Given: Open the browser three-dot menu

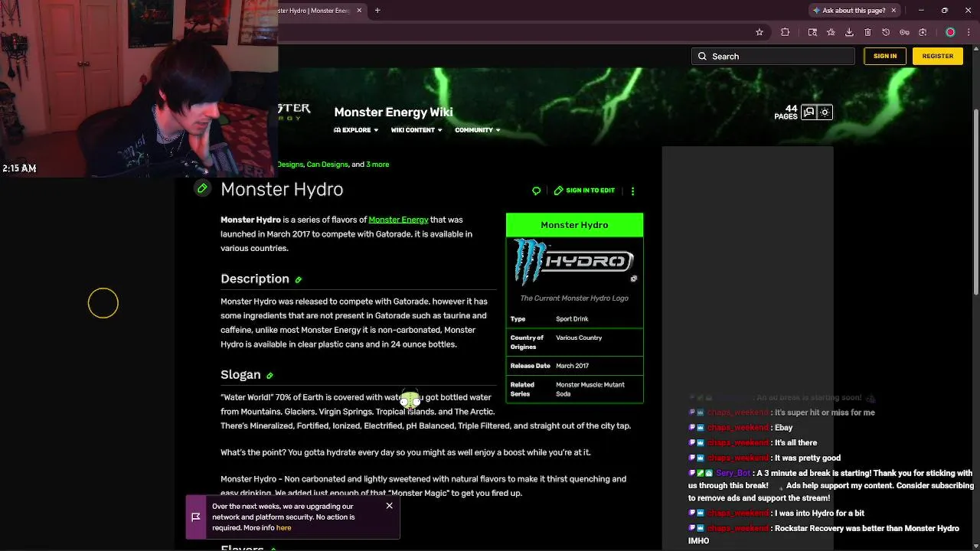Looking at the screenshot, I should 969,32.
